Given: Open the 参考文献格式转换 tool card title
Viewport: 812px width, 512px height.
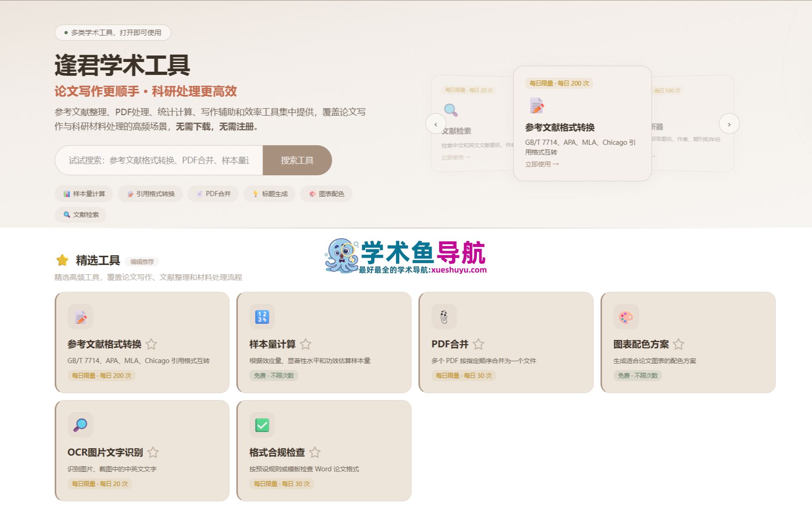Looking at the screenshot, I should tap(104, 344).
